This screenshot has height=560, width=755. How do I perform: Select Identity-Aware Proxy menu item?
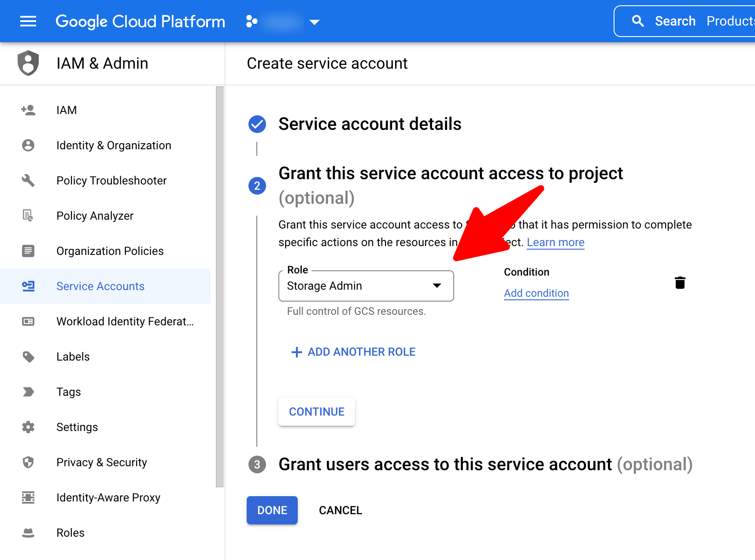pyautogui.click(x=108, y=497)
